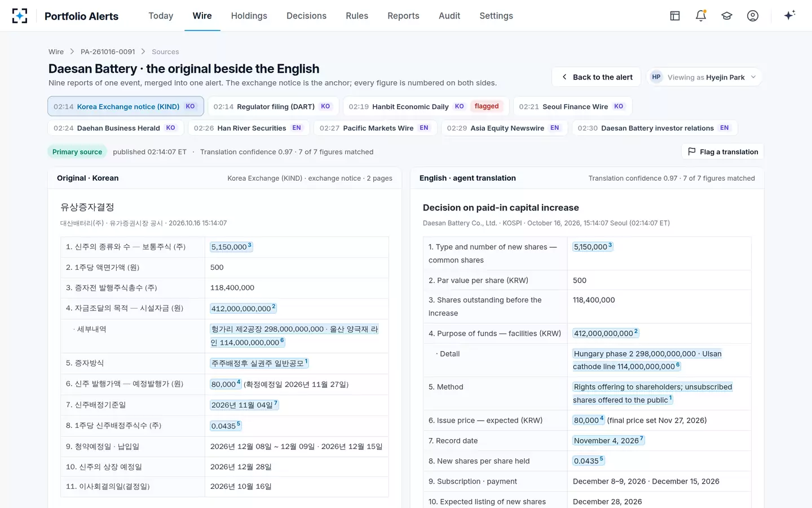Click the back arrow beside Back to the alert
This screenshot has height=508, width=812.
point(564,77)
